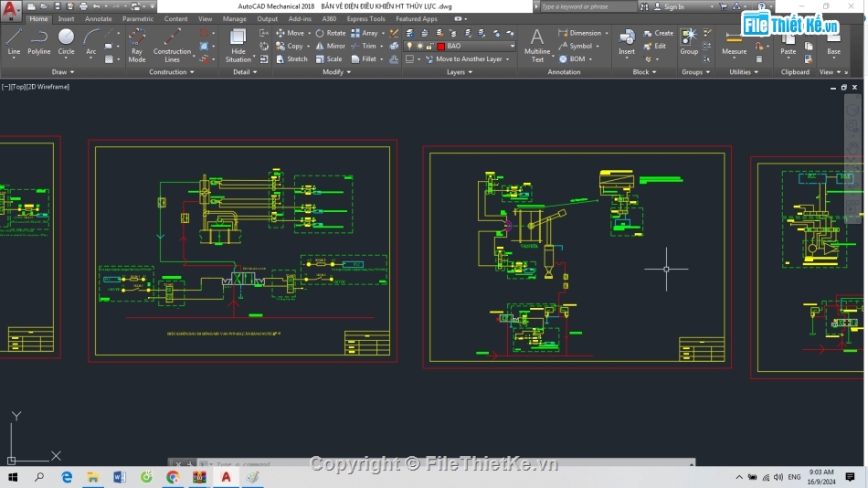Toggle layer on/off lightbulb icon
The width and height of the screenshot is (868, 488).
(x=409, y=46)
